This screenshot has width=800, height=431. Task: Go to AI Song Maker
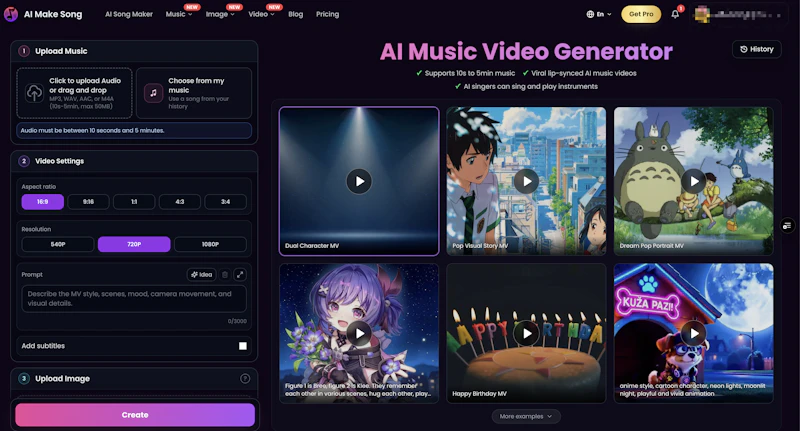tap(129, 14)
